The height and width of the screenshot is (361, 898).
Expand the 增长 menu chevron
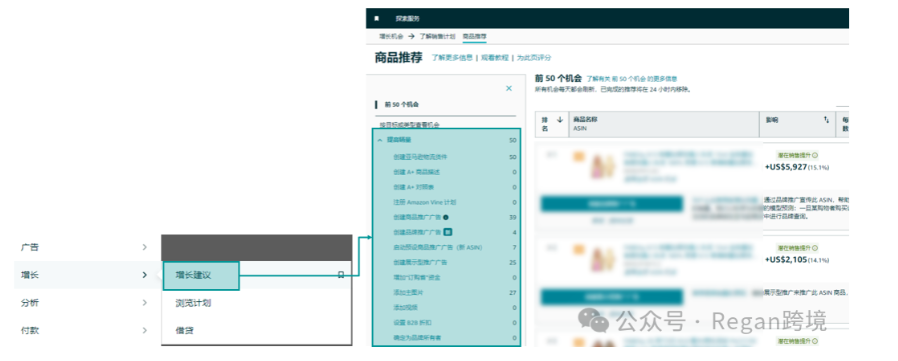click(144, 275)
